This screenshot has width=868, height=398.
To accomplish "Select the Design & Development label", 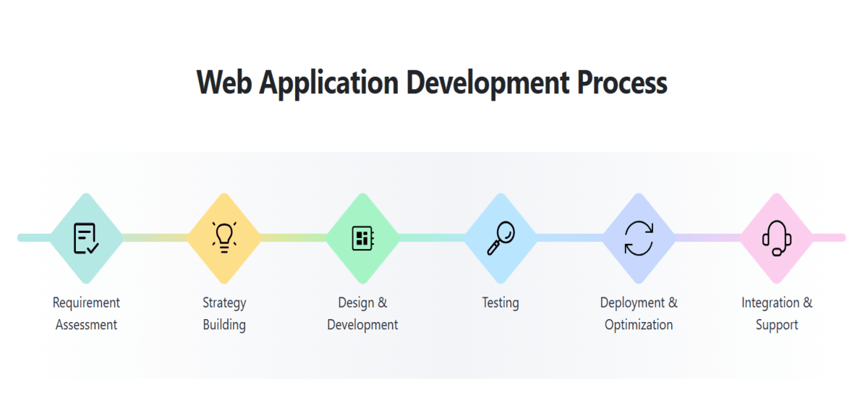I will tap(362, 313).
